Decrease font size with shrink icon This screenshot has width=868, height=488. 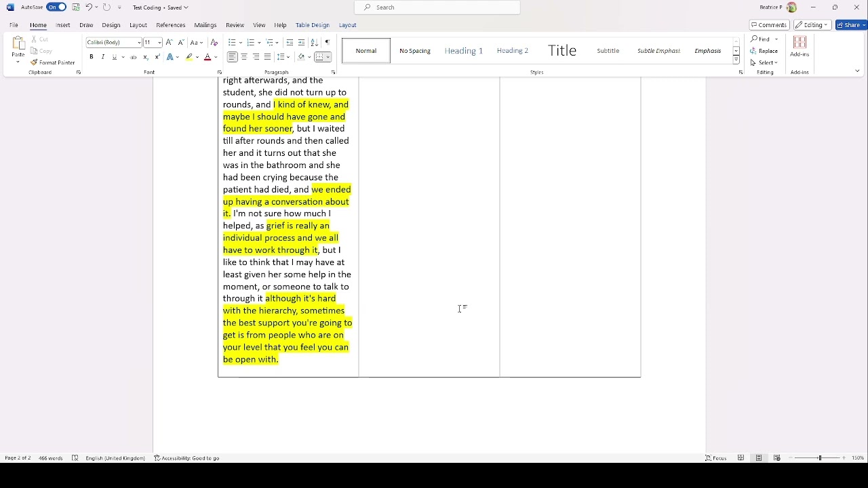(x=181, y=43)
